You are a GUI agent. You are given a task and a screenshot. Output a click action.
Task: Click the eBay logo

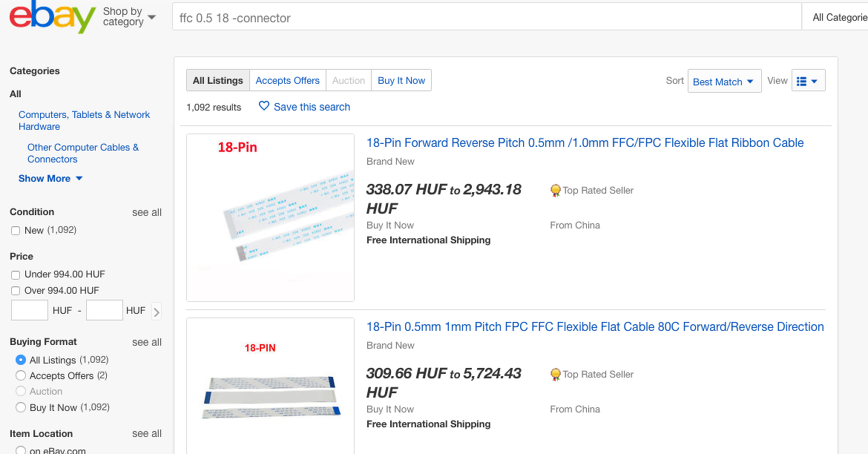click(52, 17)
